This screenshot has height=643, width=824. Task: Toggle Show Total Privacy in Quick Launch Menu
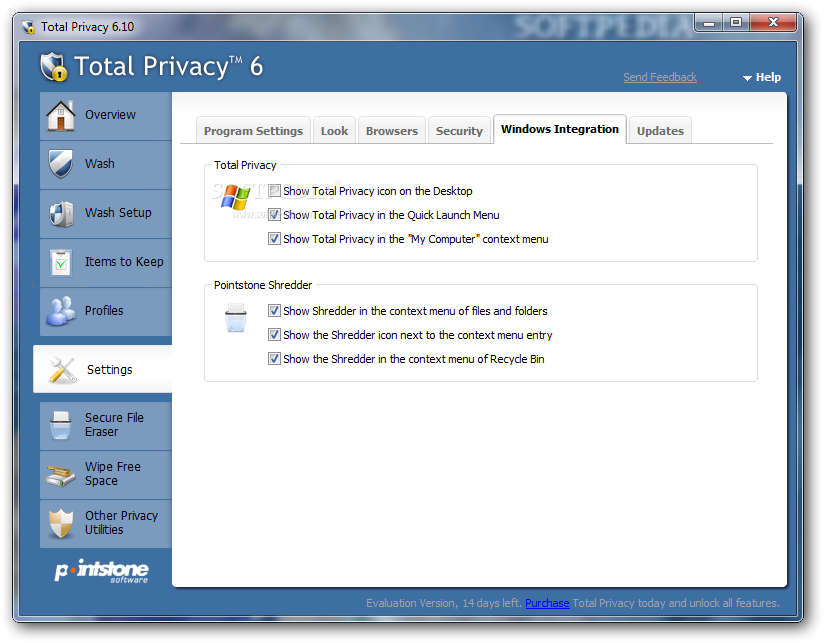(x=274, y=215)
